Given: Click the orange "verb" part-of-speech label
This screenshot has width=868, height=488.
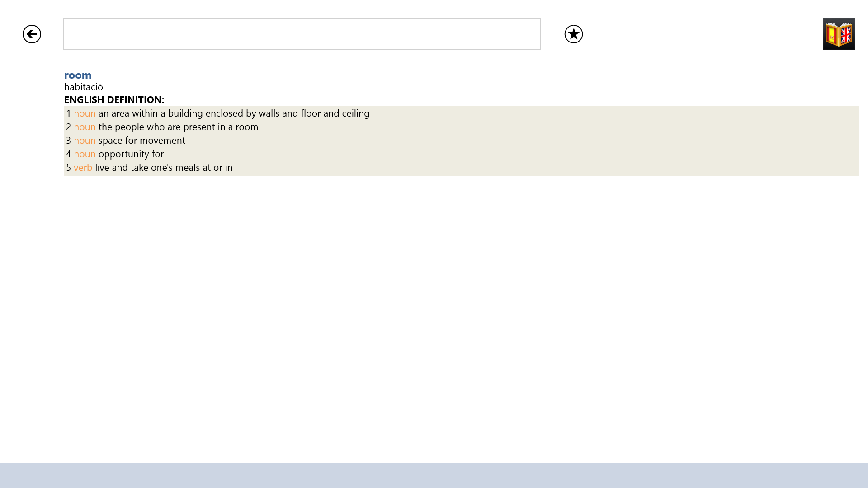Looking at the screenshot, I should pos(83,168).
